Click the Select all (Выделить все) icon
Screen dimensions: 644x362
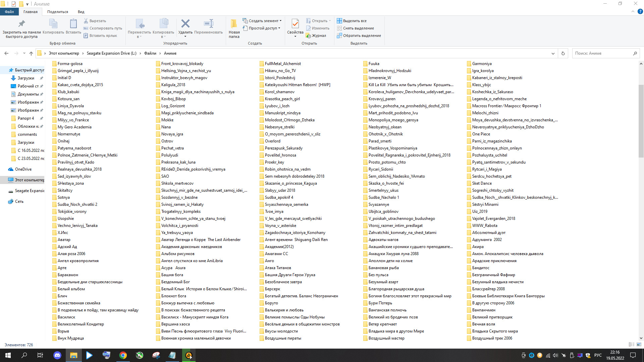[x=339, y=21]
